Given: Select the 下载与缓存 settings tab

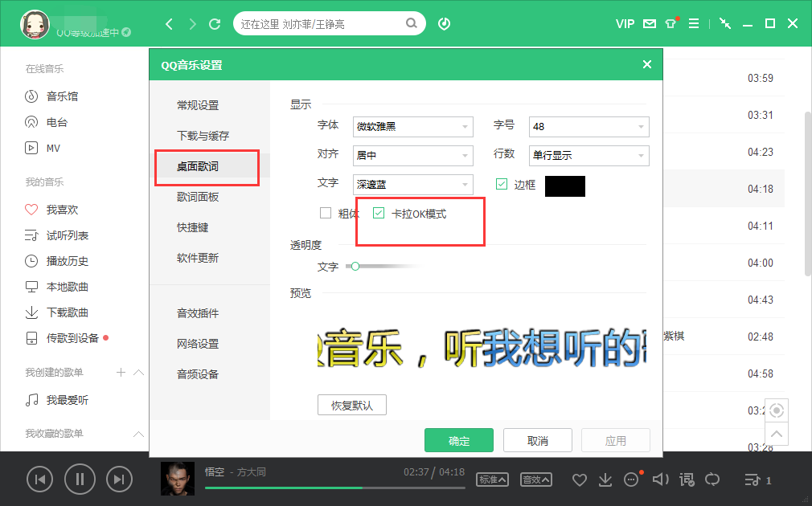Looking at the screenshot, I should point(203,136).
